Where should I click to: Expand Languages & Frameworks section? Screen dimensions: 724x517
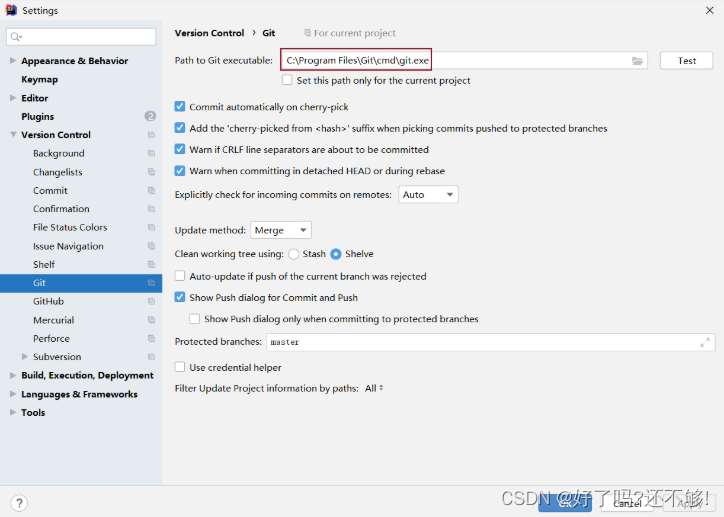pyautogui.click(x=13, y=394)
